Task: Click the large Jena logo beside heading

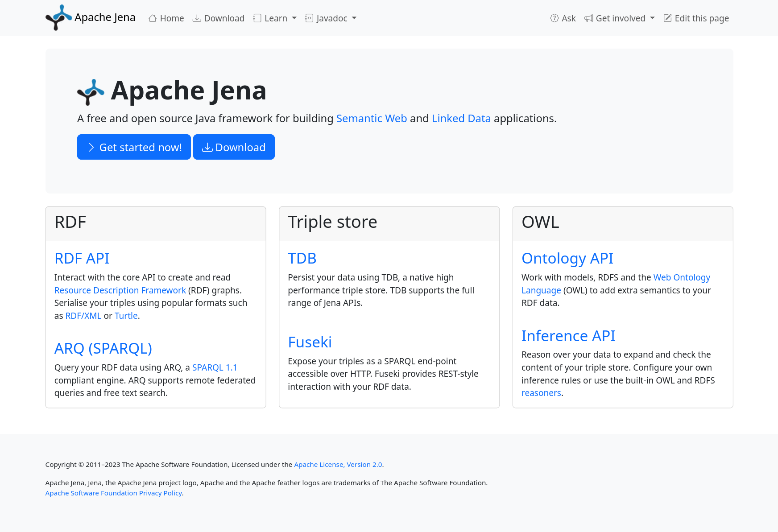Action: pyautogui.click(x=91, y=92)
